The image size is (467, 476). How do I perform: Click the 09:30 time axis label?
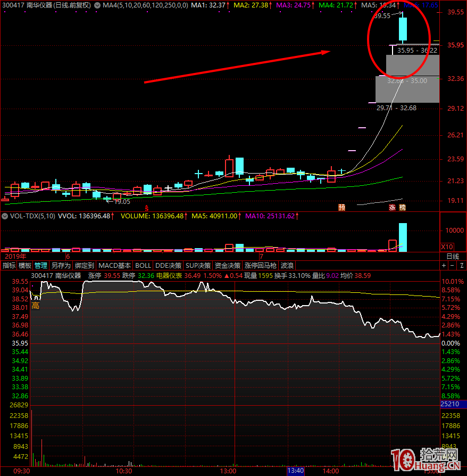click(x=22, y=471)
